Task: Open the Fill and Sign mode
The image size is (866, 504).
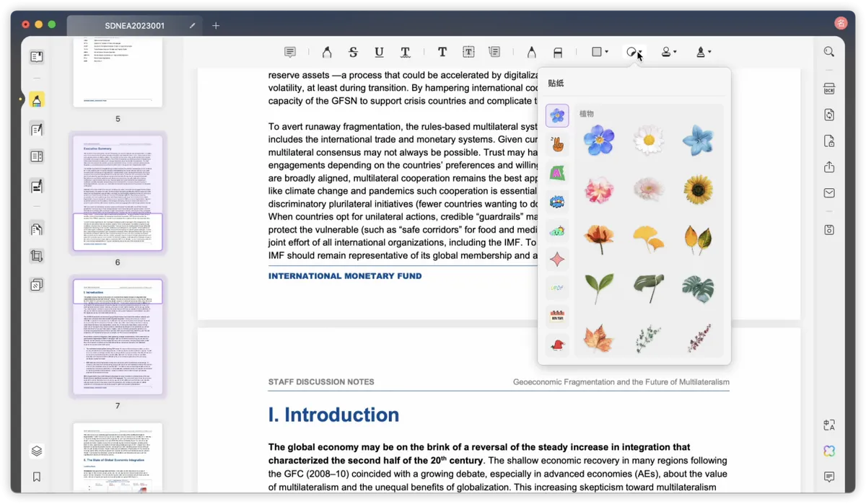Action: pyautogui.click(x=37, y=187)
